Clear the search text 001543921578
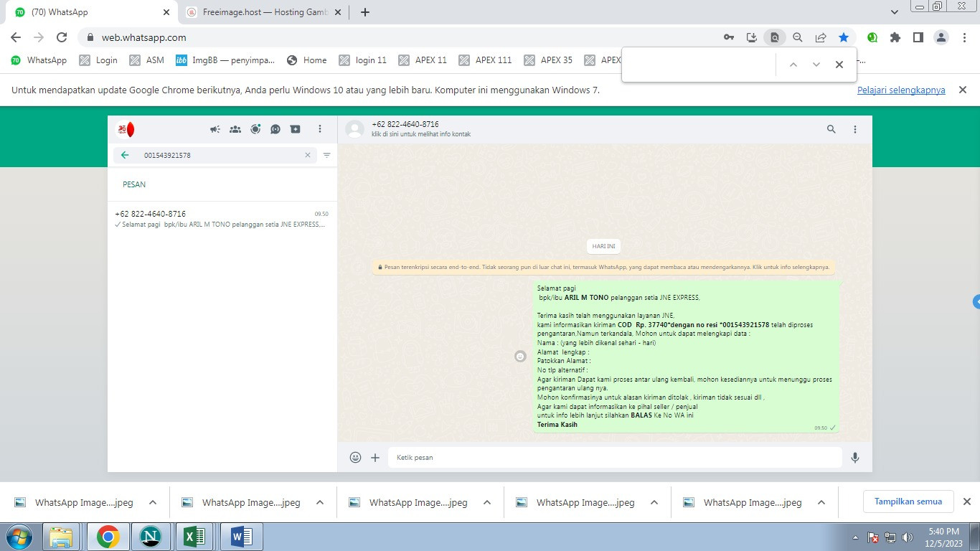980x551 pixels. [308, 155]
